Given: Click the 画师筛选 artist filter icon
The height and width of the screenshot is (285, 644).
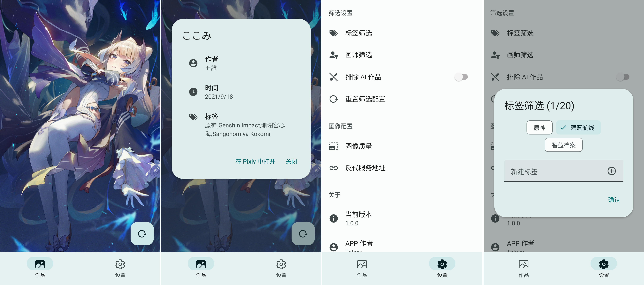Looking at the screenshot, I should [x=333, y=55].
